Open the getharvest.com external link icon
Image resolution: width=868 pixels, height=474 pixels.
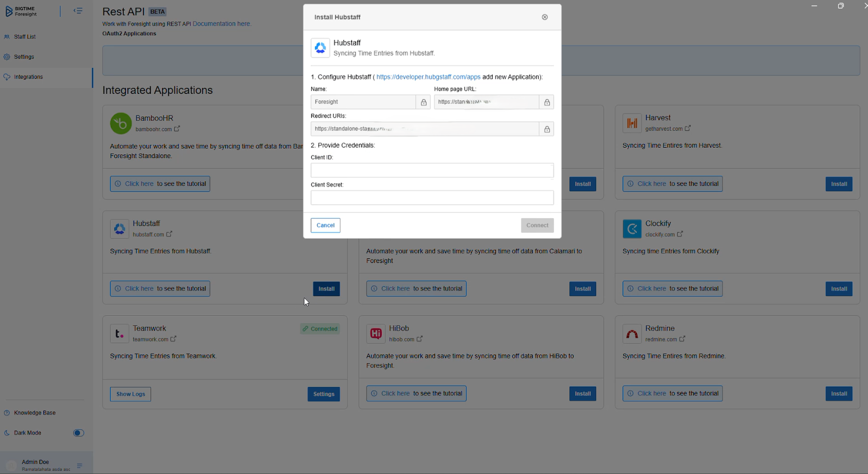[x=688, y=129]
